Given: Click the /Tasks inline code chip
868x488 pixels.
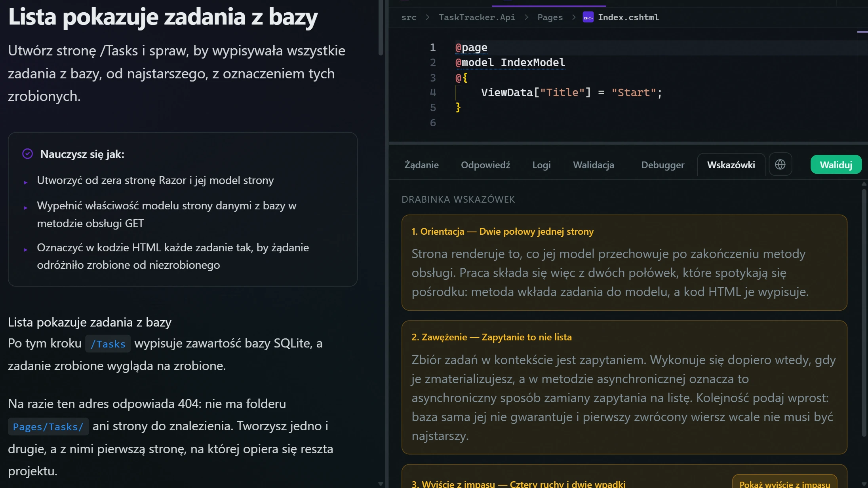Looking at the screenshot, I should 108,344.
